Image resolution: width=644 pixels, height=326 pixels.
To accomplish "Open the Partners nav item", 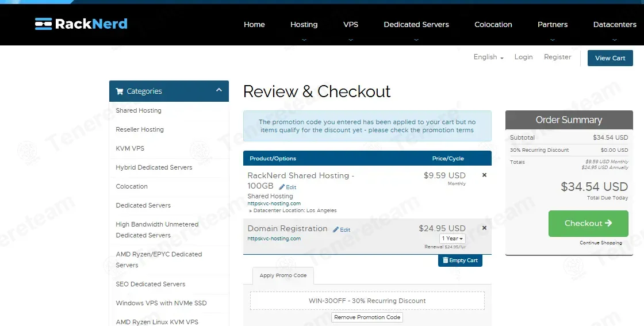I will coord(553,25).
